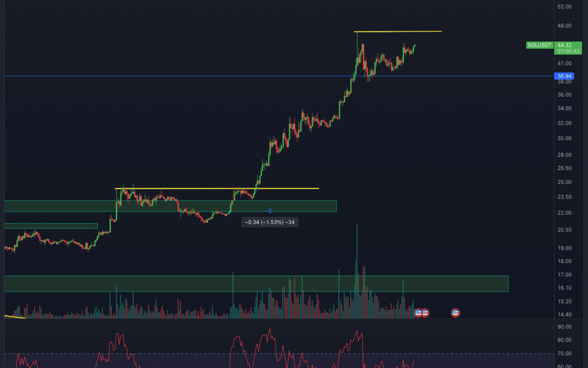The image size is (588, 368).
Task: Click the tallest volume bar spike
Action: [x=357, y=270]
